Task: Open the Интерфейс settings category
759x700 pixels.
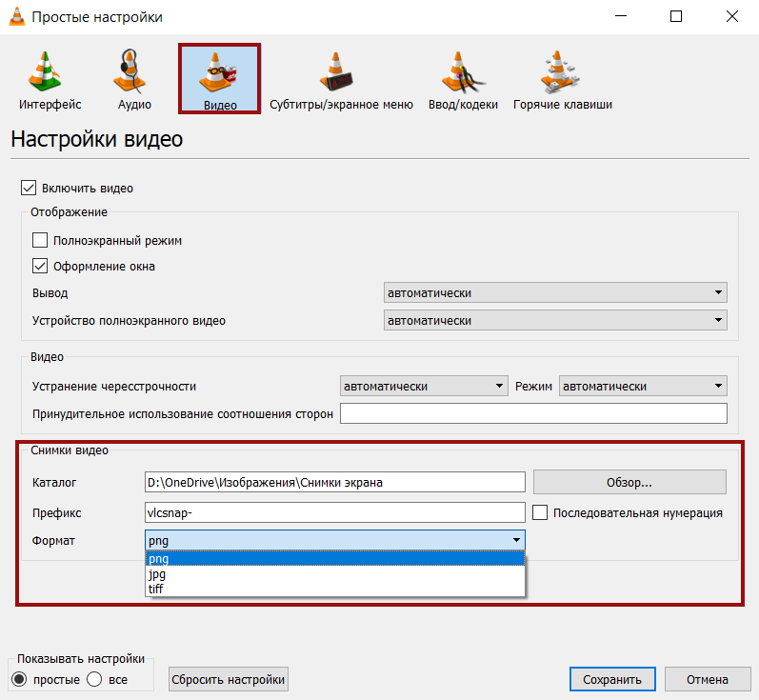Action: coord(50,80)
